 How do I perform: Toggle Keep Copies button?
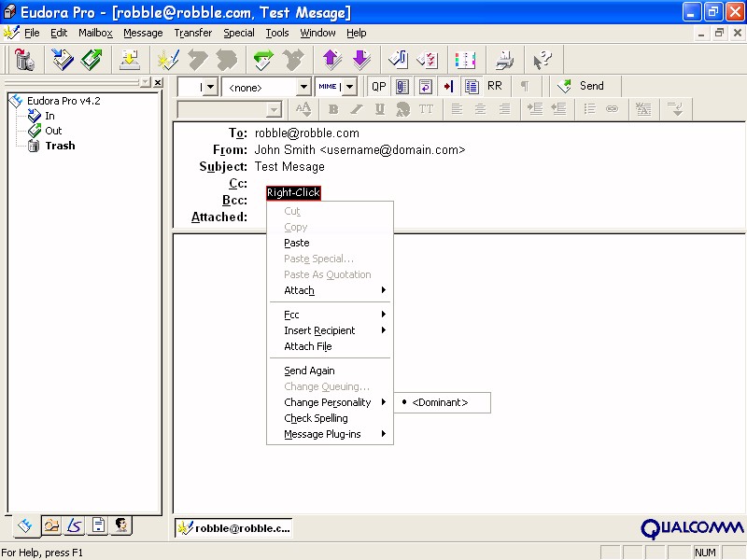[472, 86]
